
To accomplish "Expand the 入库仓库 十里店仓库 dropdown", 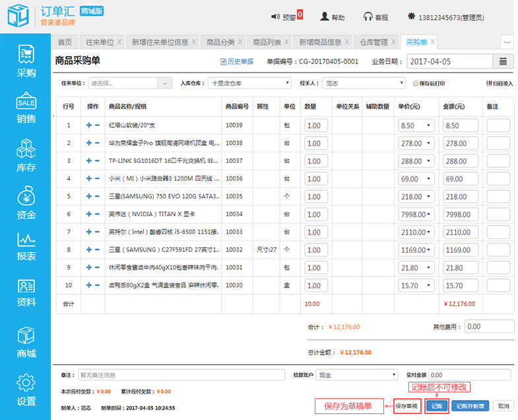I will [x=249, y=83].
